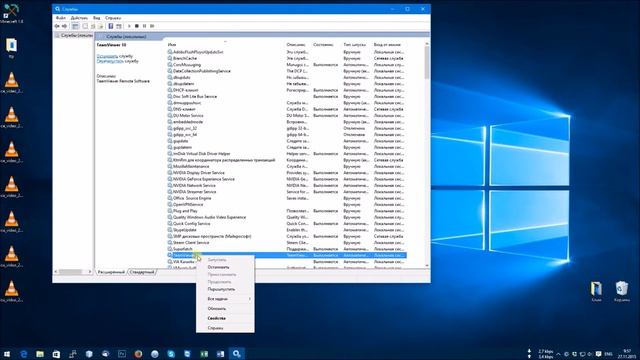Open the Word icon on the taskbar
Image resolution: width=640 pixels, height=360 pixels.
(220, 354)
